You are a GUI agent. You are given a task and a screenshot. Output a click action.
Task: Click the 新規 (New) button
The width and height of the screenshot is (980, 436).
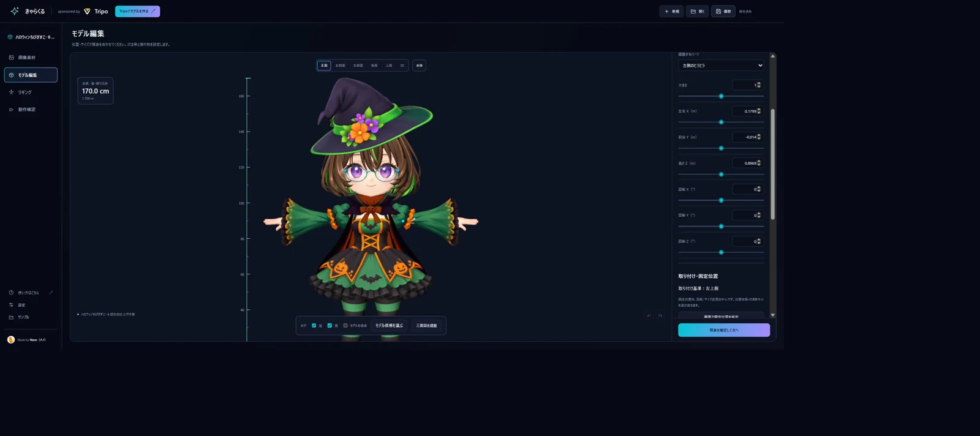(x=671, y=11)
